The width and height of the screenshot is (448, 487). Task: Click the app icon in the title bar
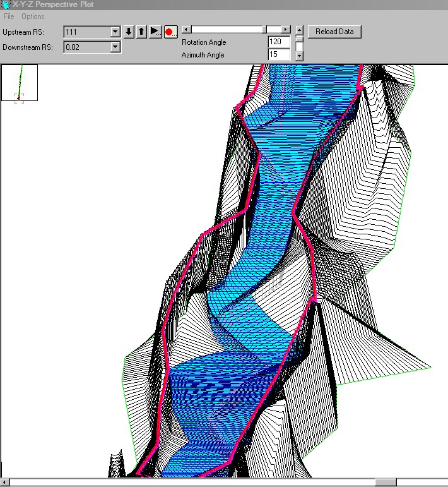coord(6,4)
